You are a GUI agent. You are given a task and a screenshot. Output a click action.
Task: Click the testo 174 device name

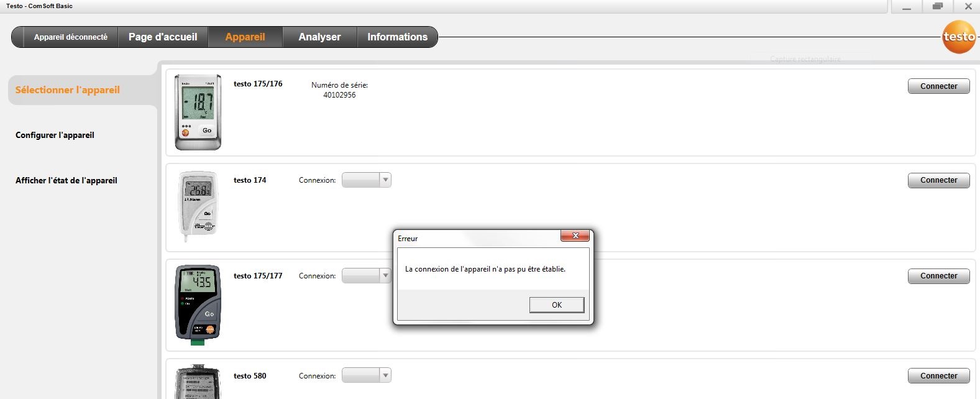tap(250, 180)
